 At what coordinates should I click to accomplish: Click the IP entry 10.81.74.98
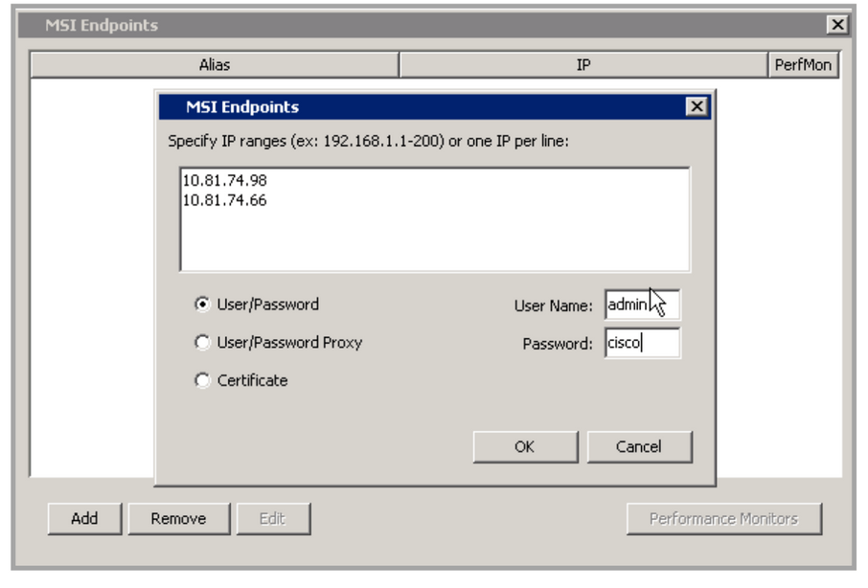tap(225, 180)
